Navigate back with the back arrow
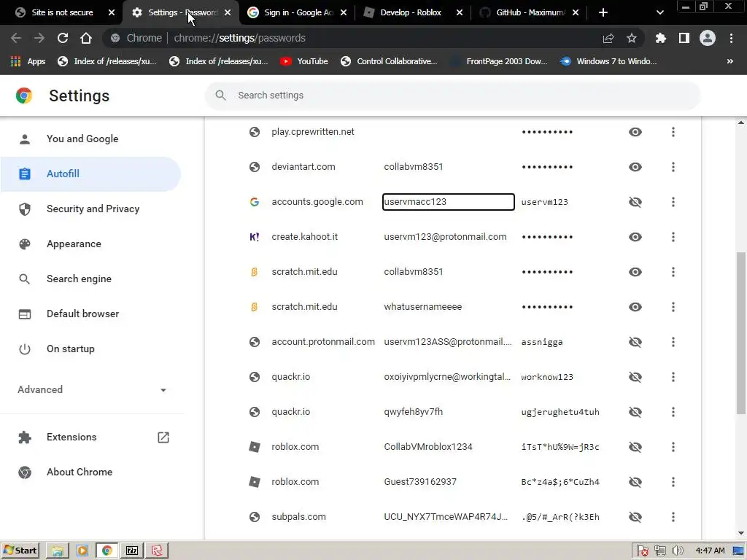The image size is (747, 560). pyautogui.click(x=16, y=38)
